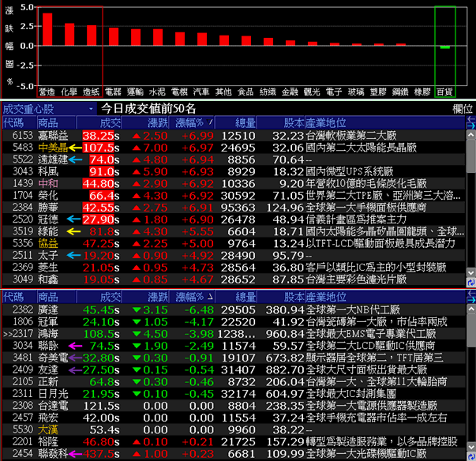Select stock code 2105 正新
This screenshot has height=461, width=476.
[x=23, y=382]
